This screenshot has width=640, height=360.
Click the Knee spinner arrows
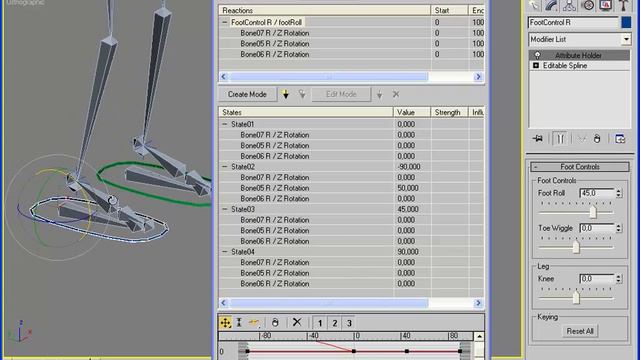(x=619, y=279)
